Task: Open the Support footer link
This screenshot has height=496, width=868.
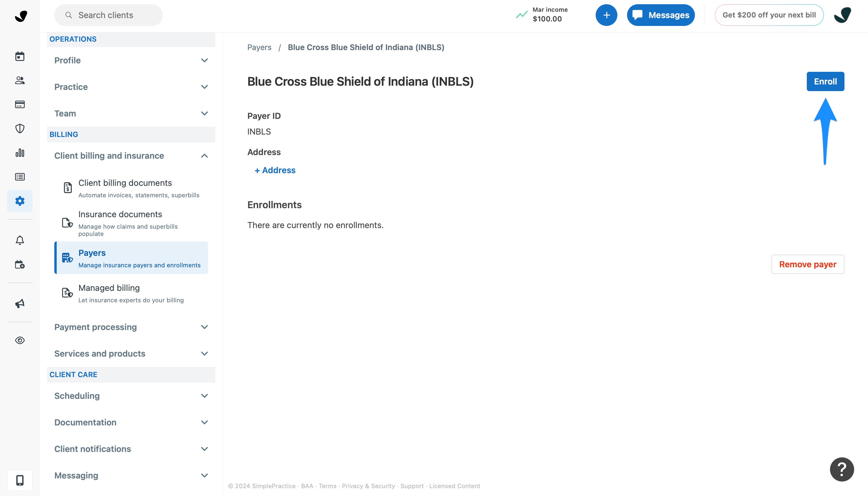Action: point(412,486)
